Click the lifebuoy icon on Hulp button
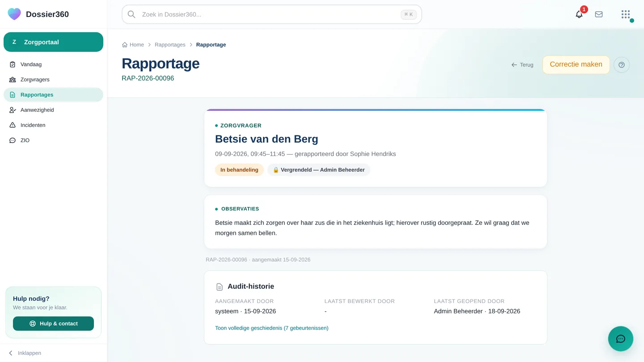This screenshot has width=644, height=362. point(33,324)
